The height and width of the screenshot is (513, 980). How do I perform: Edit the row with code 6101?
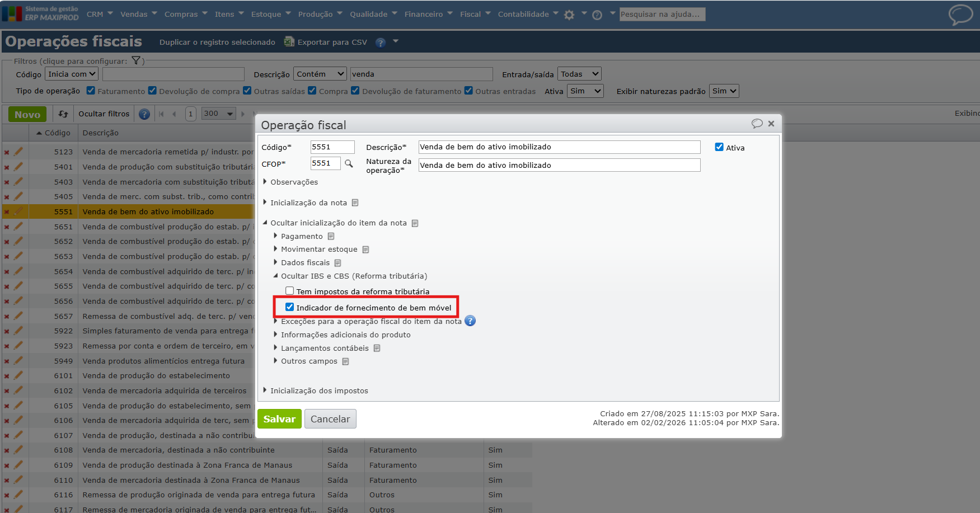pos(18,375)
